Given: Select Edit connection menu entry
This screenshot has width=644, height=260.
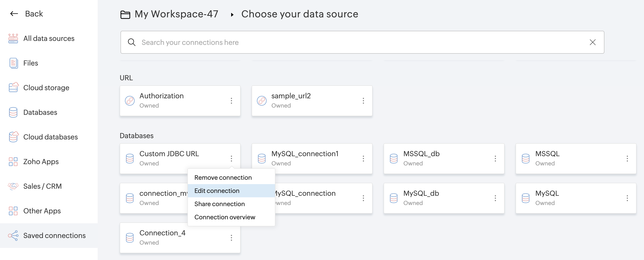Looking at the screenshot, I should point(217,191).
